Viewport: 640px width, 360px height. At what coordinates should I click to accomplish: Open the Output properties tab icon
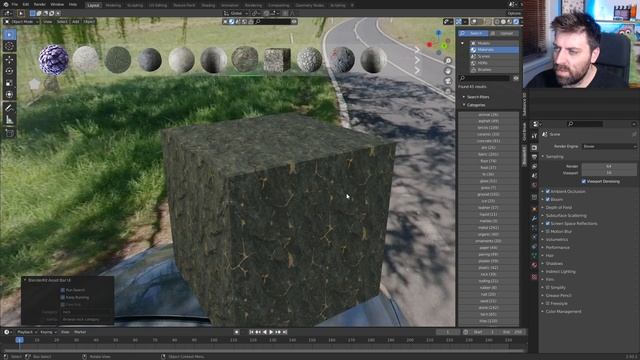click(534, 157)
